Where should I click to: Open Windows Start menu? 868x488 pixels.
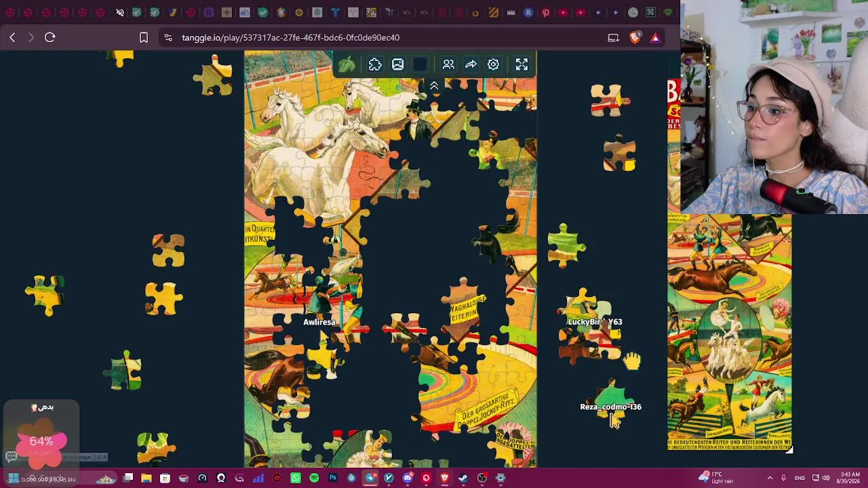(x=12, y=478)
